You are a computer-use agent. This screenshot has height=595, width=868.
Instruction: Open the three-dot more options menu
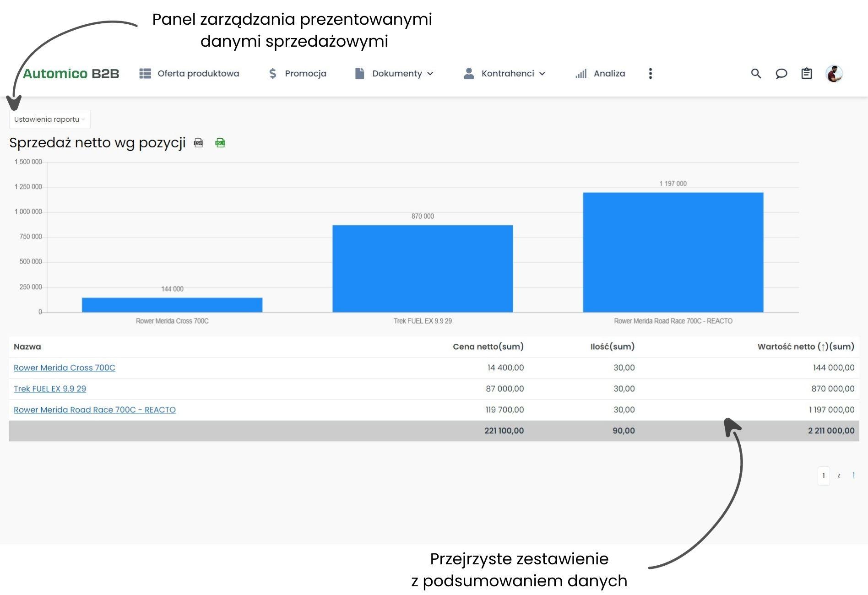[650, 74]
